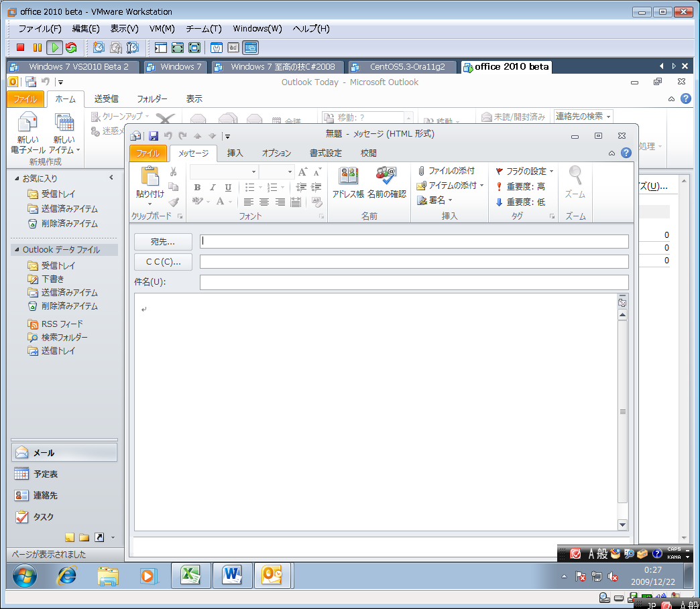Open Excel from the Windows taskbar
Screen dimensions: 700x609
tap(191, 575)
